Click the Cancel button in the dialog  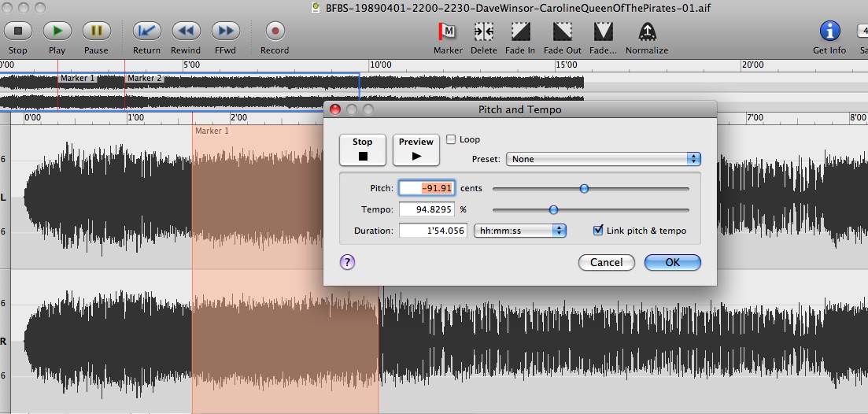pyautogui.click(x=606, y=262)
